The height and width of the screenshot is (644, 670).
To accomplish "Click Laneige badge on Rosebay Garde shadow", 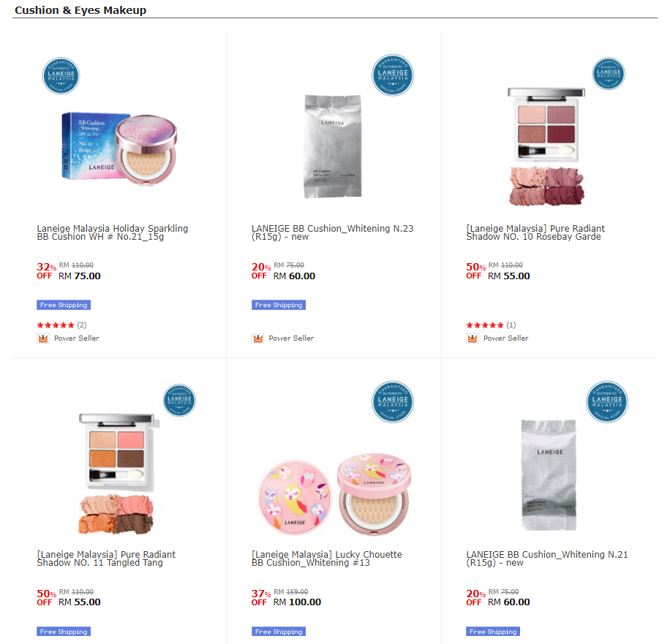I will pyautogui.click(x=609, y=74).
